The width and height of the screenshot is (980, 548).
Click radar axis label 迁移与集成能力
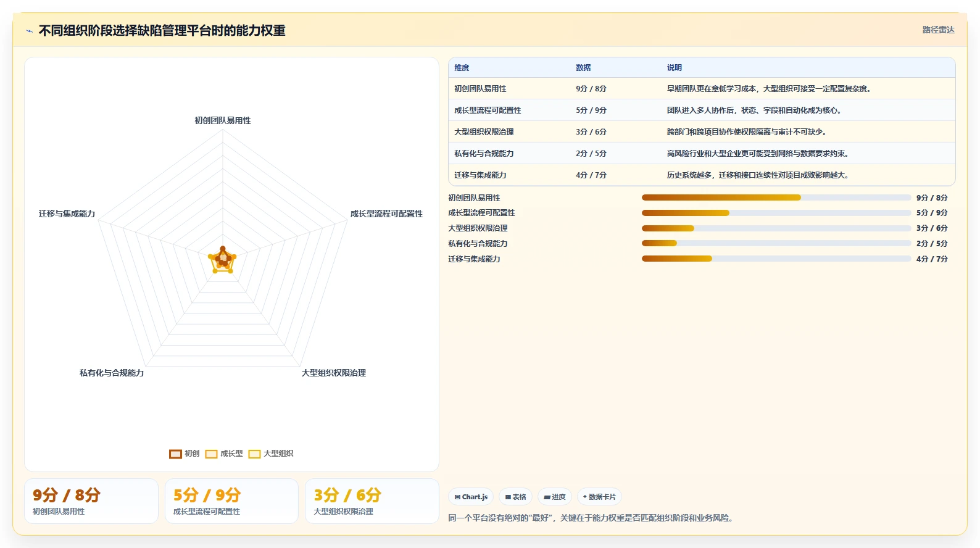(67, 214)
